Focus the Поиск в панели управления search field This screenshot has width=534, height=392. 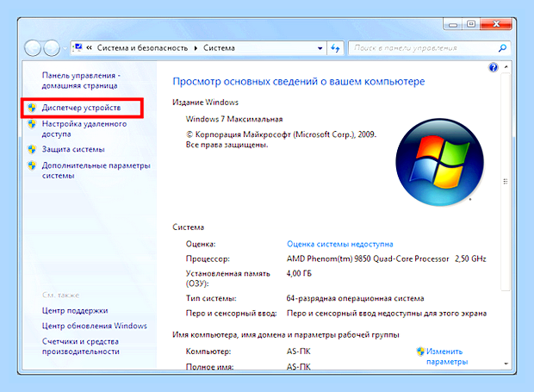coord(422,48)
